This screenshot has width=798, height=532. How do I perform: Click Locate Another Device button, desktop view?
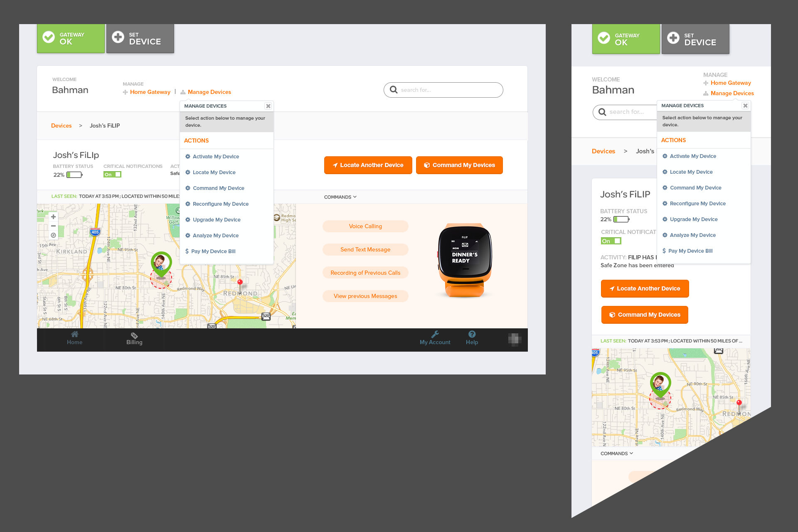368,165
